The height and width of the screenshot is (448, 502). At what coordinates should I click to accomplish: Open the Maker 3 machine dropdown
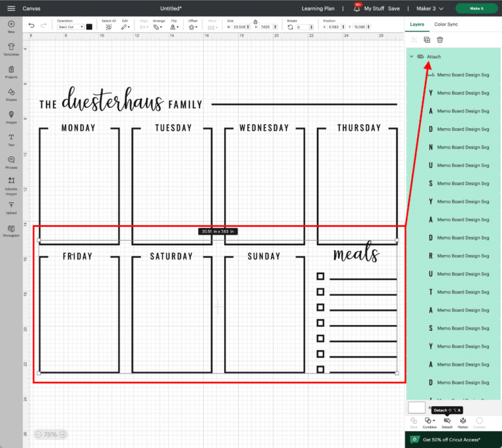tap(431, 9)
